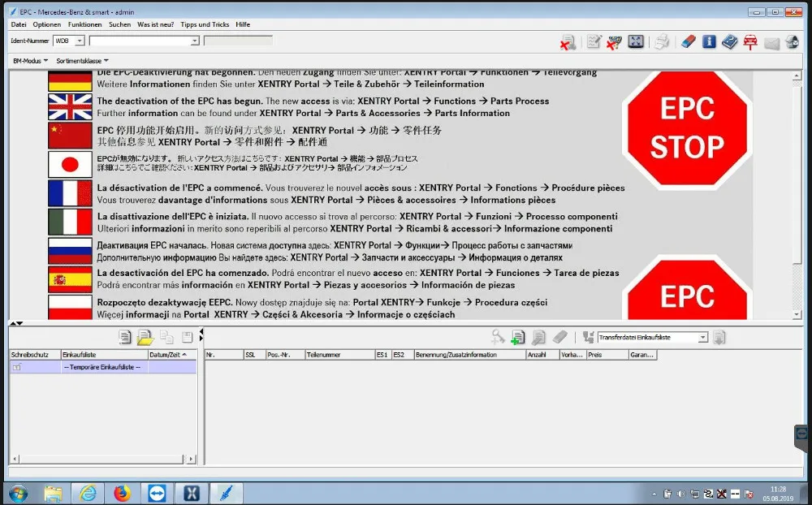Screen dimensions: 812x505
Task: Expand the BM-Modus dropdown
Action: pos(31,61)
